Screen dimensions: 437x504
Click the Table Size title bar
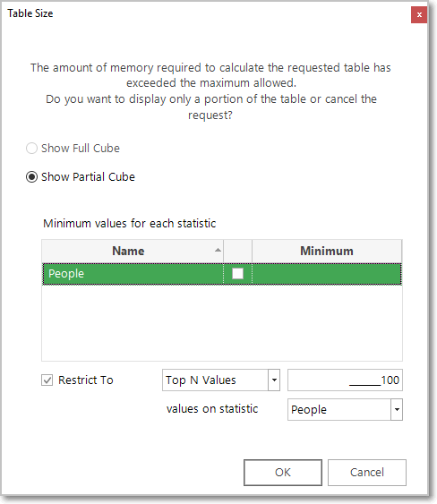coord(206,13)
